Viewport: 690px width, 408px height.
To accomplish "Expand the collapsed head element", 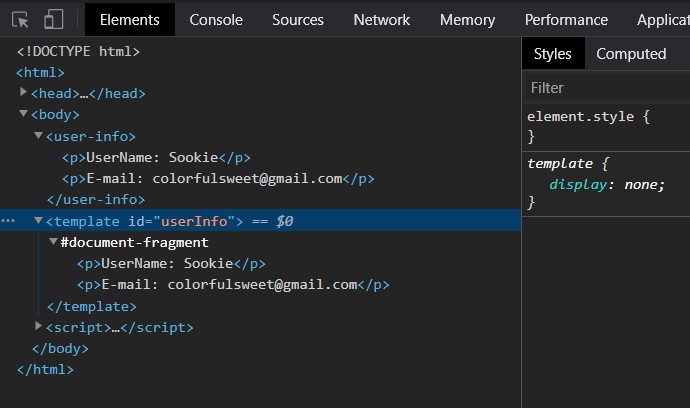I will 24,92.
